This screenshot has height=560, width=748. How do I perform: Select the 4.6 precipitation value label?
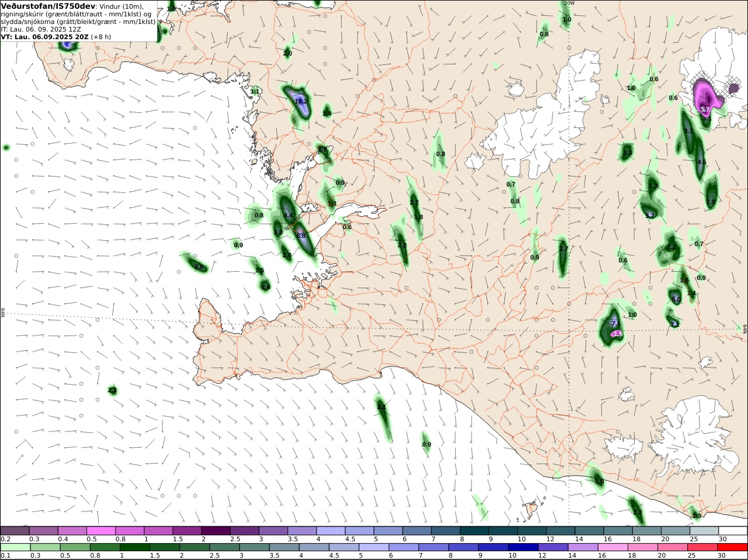[x=702, y=163]
